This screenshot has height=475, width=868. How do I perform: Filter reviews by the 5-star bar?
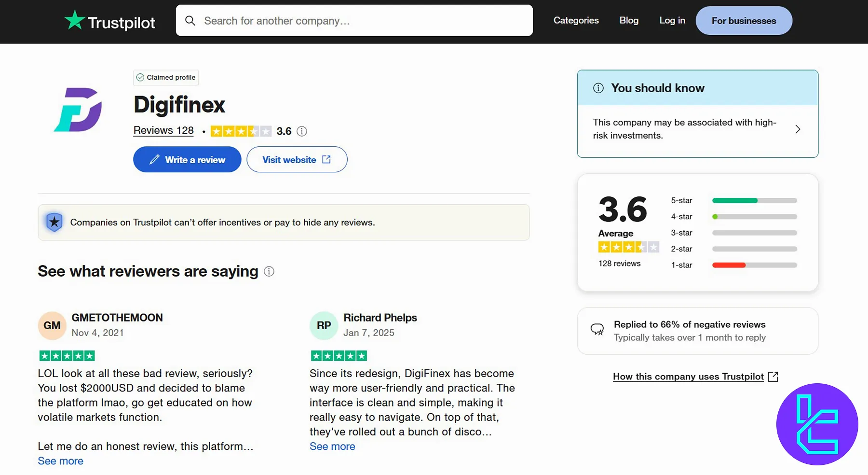pyautogui.click(x=754, y=200)
